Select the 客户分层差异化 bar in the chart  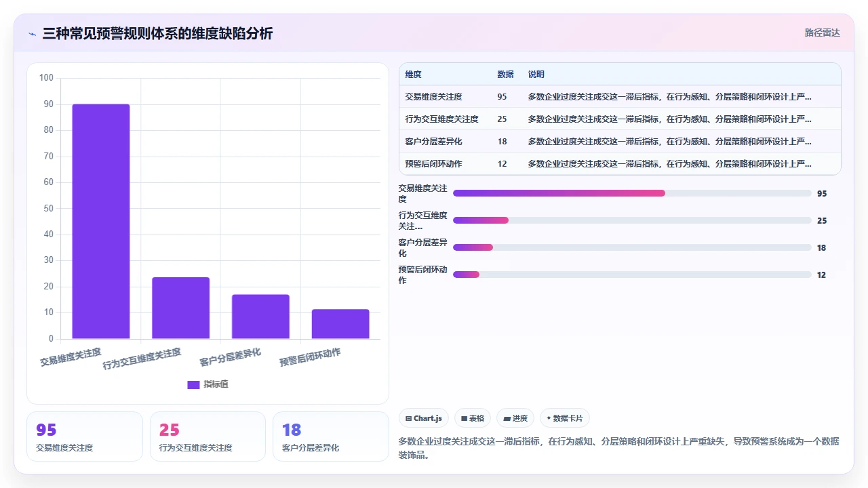[260, 317]
